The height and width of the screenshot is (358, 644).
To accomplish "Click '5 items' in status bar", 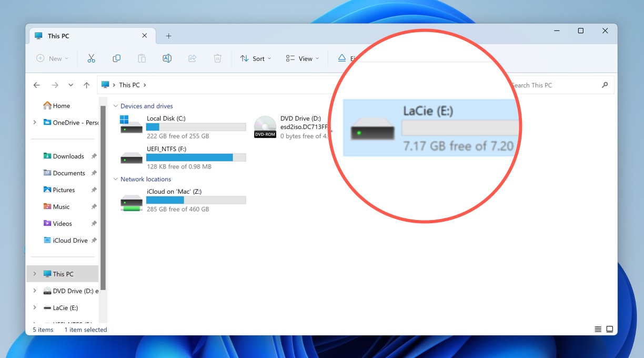I will (x=43, y=330).
